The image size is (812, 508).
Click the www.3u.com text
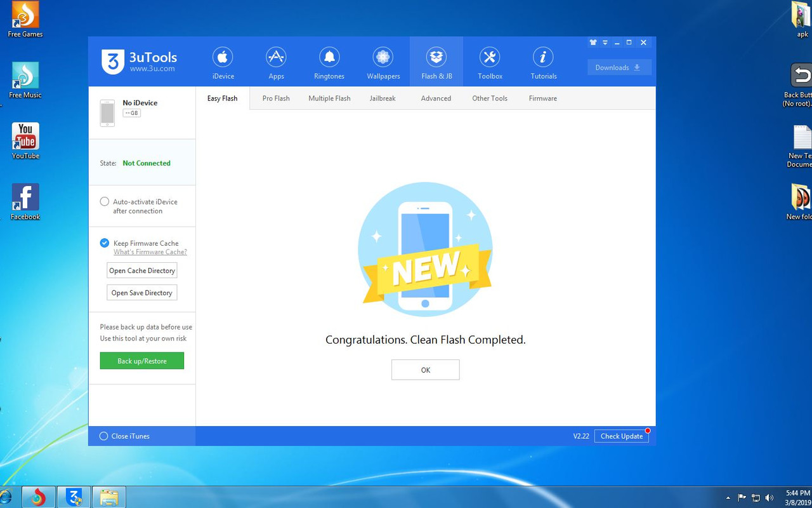[152, 69]
